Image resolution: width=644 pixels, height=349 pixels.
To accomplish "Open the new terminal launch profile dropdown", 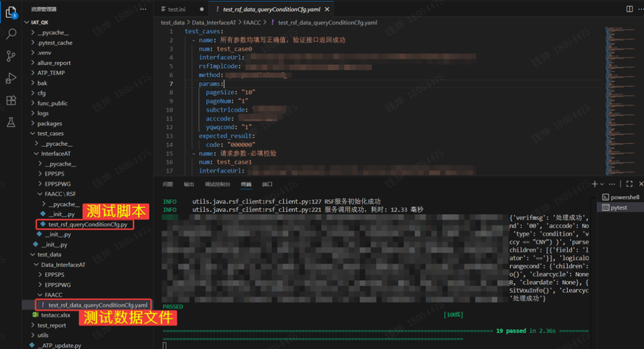I will coord(602,184).
